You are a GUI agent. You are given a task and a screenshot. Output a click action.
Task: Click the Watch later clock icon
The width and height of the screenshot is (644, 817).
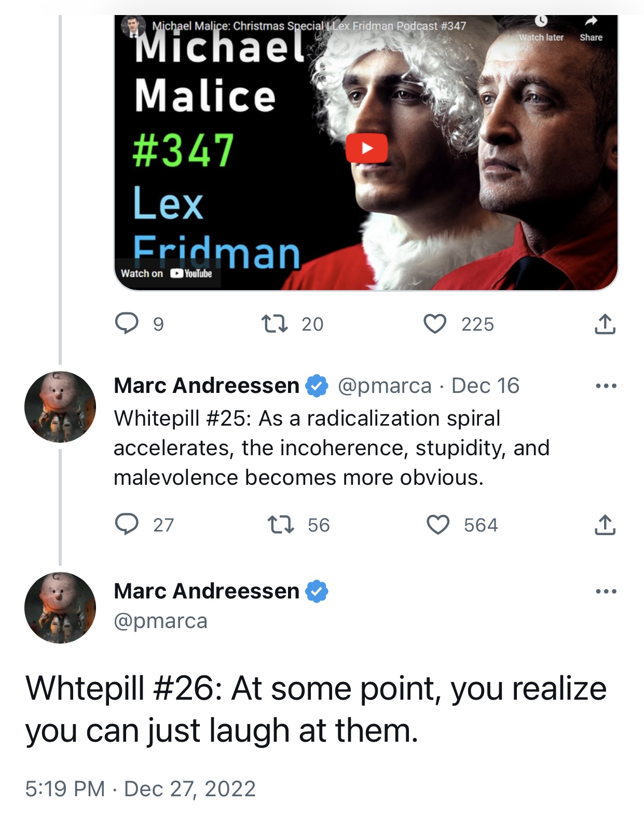541,21
